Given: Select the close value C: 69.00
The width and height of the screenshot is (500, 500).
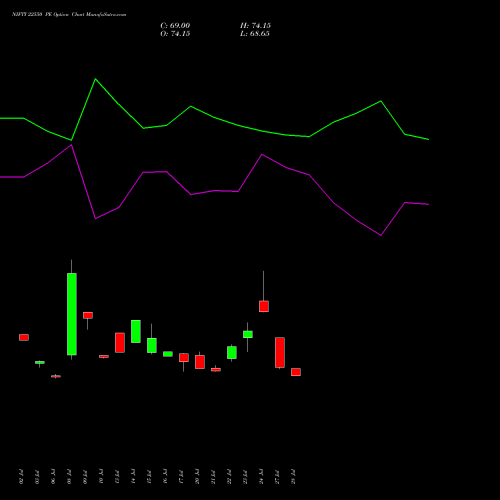Looking at the screenshot, I should (175, 26).
